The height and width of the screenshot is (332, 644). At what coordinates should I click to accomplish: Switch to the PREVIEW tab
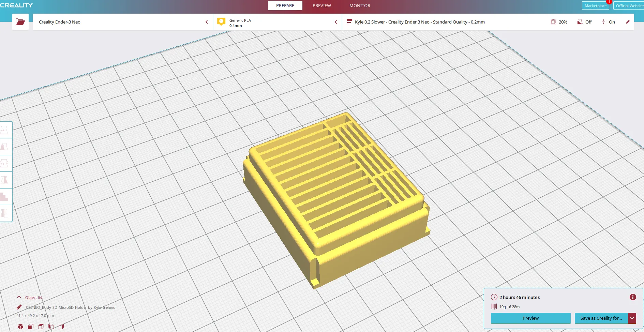click(321, 5)
